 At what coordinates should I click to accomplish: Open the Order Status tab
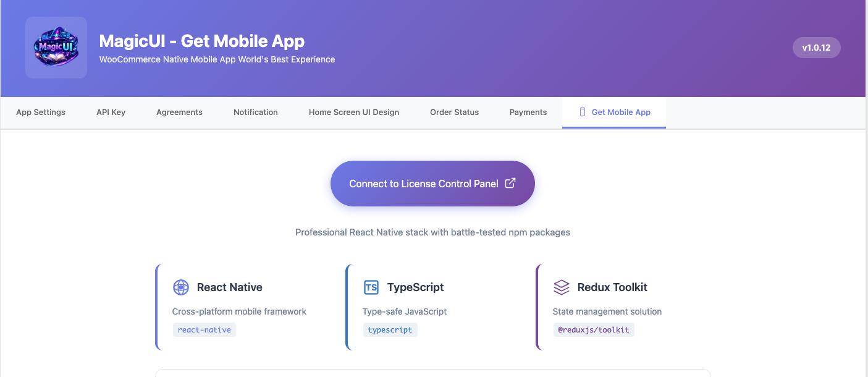point(454,112)
